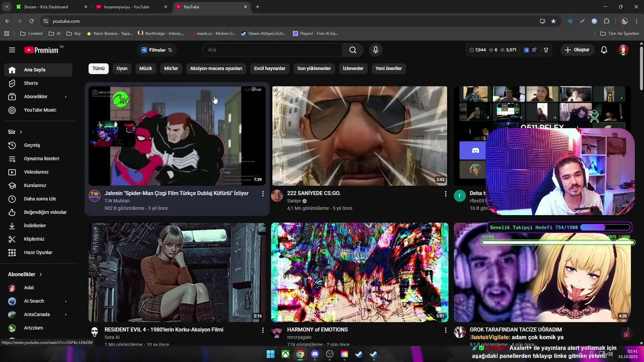The width and height of the screenshot is (644, 362).
Task: Open Saniye channel avatar
Action: click(x=277, y=196)
